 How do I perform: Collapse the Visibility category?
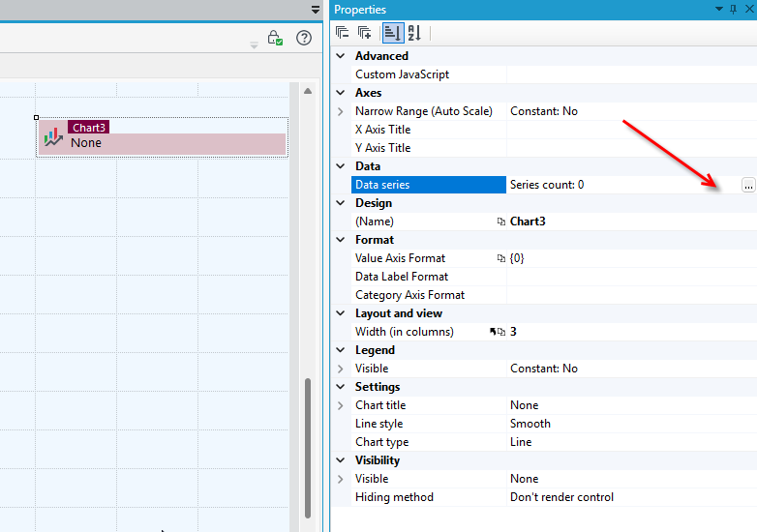point(341,460)
